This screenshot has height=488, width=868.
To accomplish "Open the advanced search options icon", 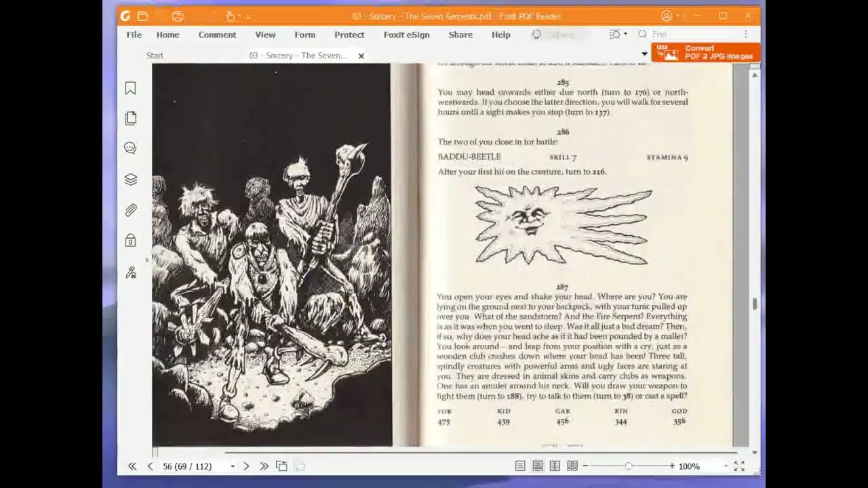I will click(616, 34).
